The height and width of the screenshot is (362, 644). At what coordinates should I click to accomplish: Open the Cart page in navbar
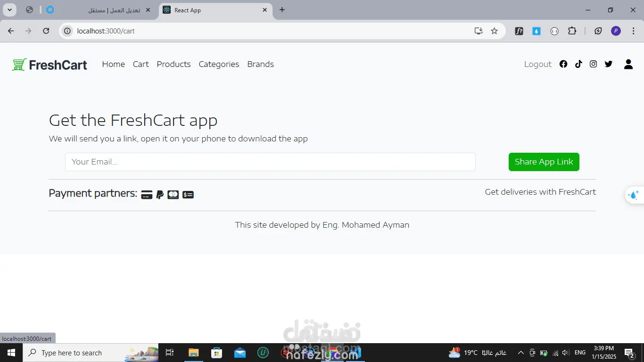(141, 64)
